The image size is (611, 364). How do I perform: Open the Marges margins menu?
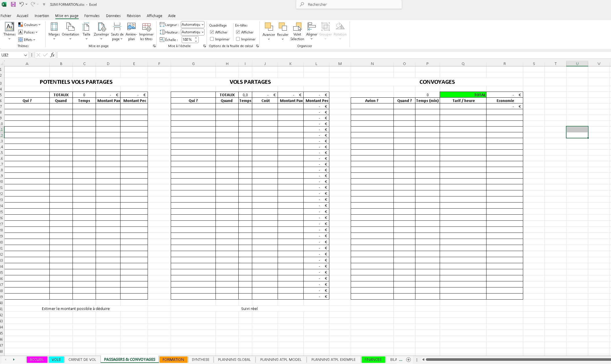click(54, 31)
